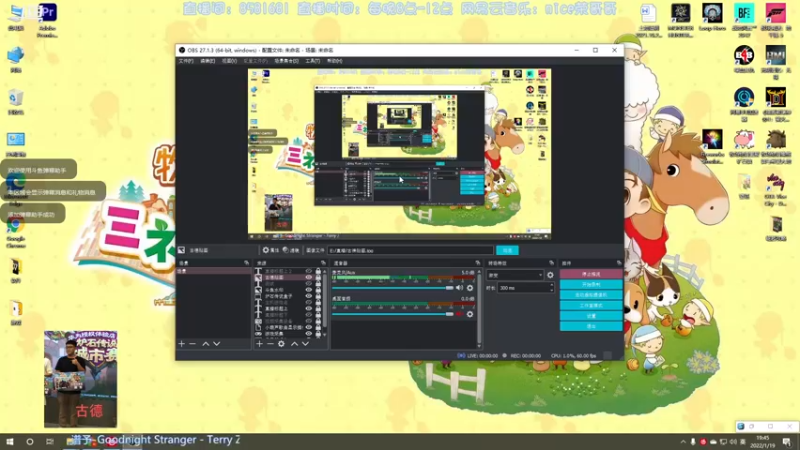Click the 开始录制 button
This screenshot has height=450, width=800.
(x=591, y=285)
